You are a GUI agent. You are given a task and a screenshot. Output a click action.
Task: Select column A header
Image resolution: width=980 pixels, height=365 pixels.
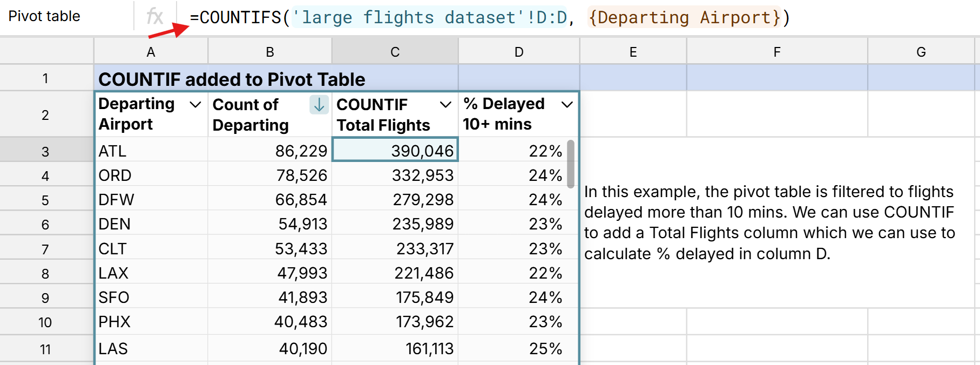tap(151, 52)
